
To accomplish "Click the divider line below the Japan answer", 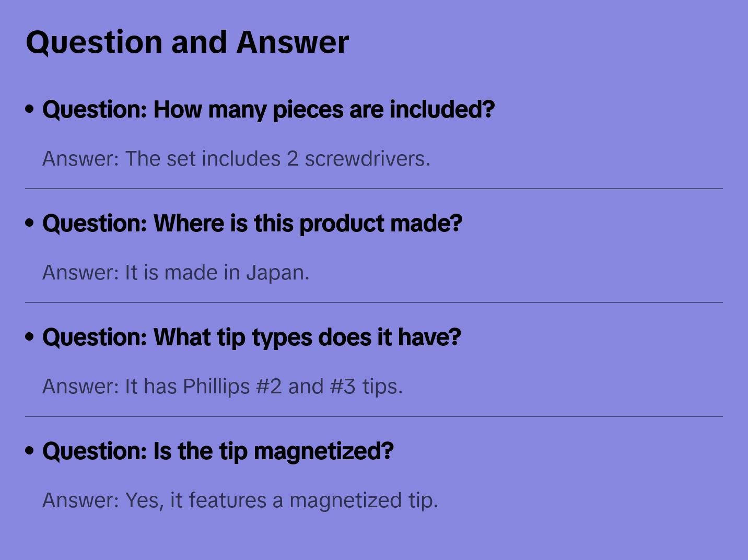I will 374,302.
